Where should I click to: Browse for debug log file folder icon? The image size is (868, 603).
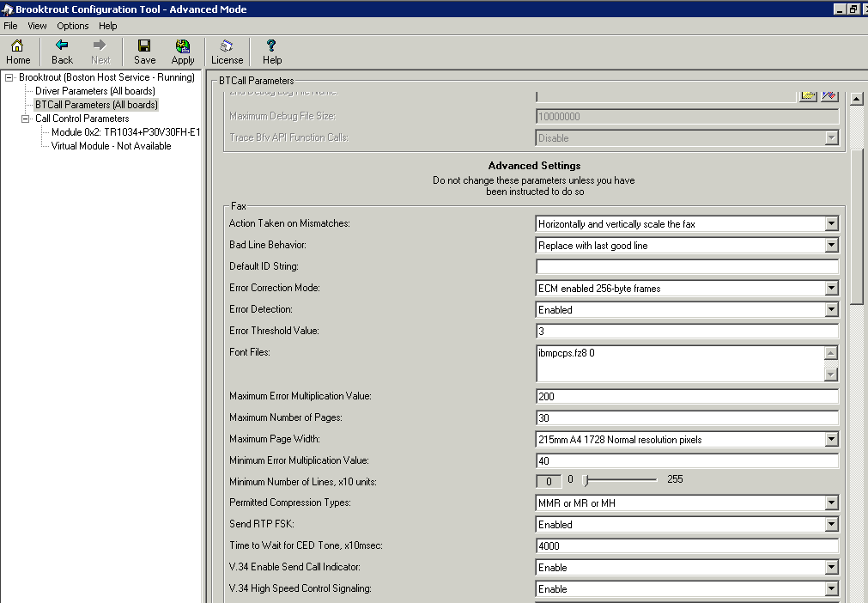click(x=808, y=96)
